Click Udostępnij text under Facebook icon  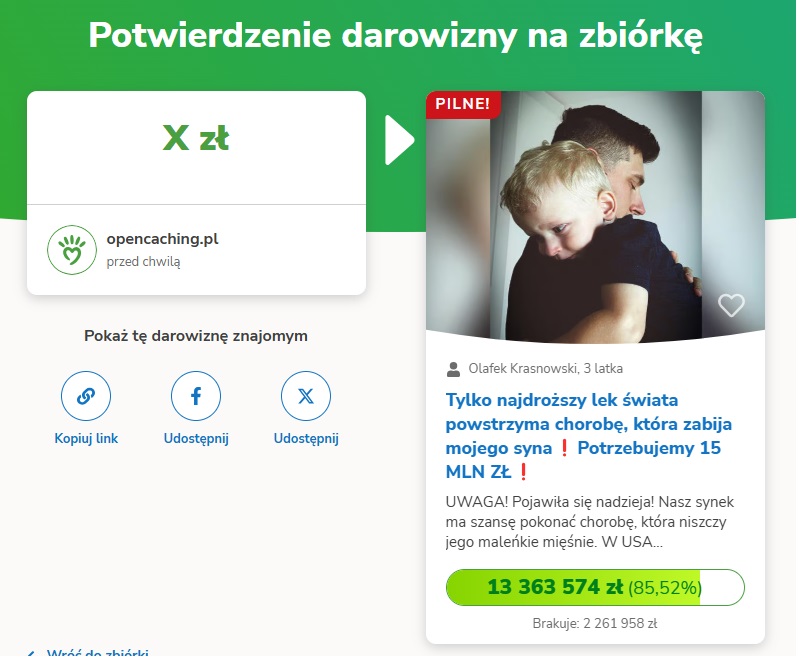[196, 439]
